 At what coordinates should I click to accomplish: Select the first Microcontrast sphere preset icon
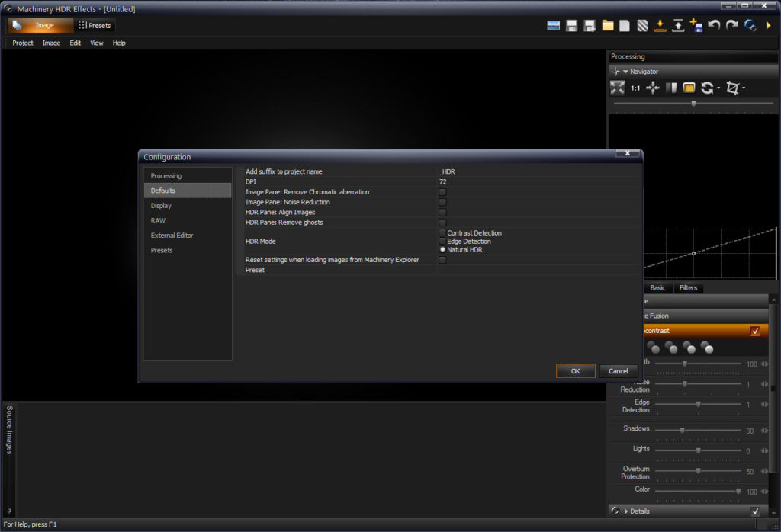tap(653, 347)
